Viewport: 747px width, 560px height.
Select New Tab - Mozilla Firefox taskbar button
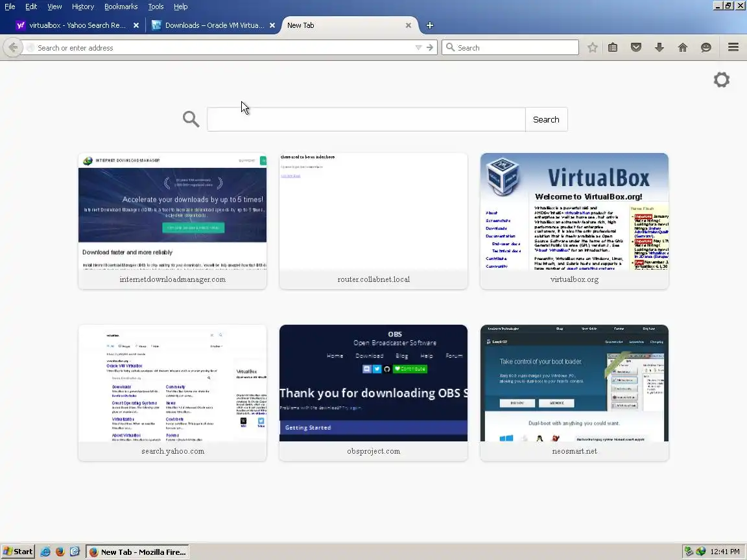click(x=137, y=552)
